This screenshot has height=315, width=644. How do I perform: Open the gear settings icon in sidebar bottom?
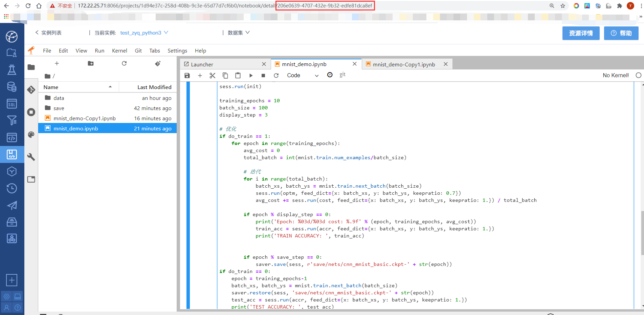click(x=6, y=296)
